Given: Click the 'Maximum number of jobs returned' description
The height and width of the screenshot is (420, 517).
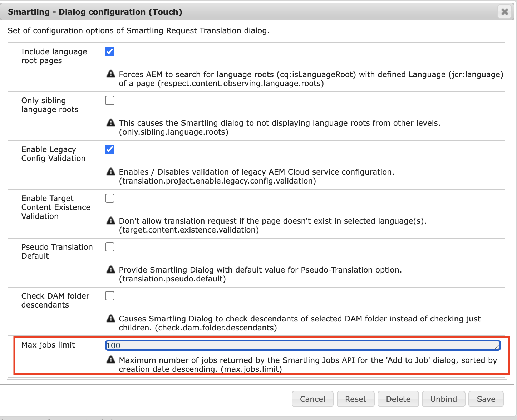Looking at the screenshot, I should click(x=308, y=365).
